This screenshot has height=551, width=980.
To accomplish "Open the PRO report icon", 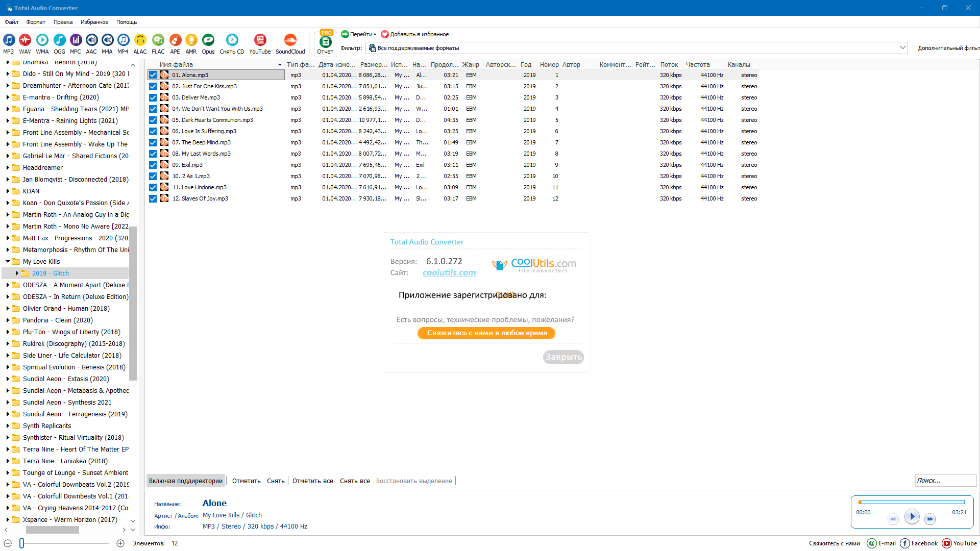I will (x=325, y=42).
